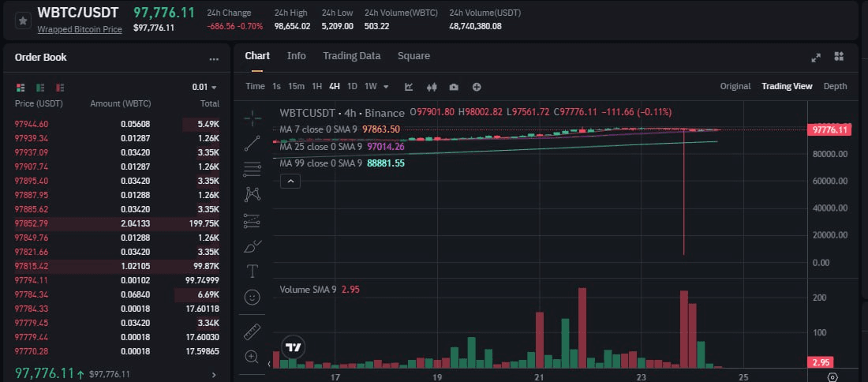Select the pattern drawing tool
This screenshot has width=868, height=382.
coord(253,194)
